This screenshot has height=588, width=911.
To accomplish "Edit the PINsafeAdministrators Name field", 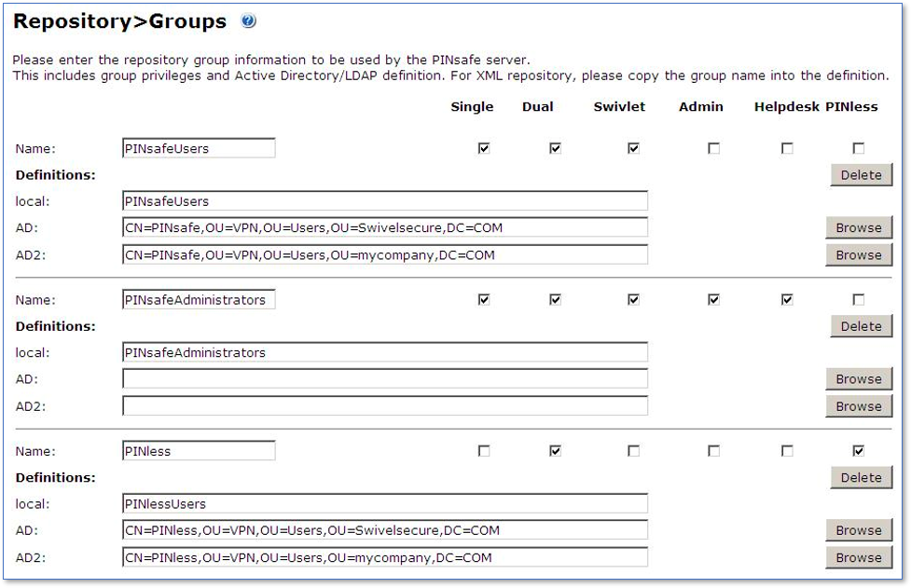I will pyautogui.click(x=199, y=299).
